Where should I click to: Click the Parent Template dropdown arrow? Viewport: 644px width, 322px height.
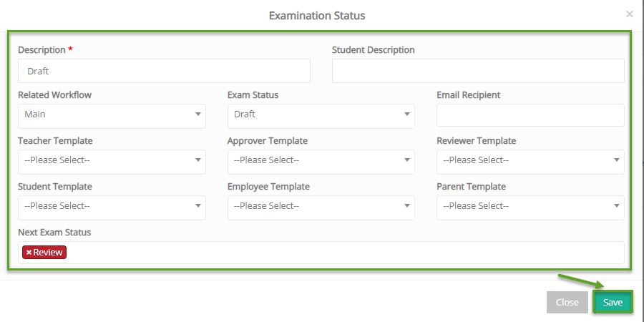617,206
